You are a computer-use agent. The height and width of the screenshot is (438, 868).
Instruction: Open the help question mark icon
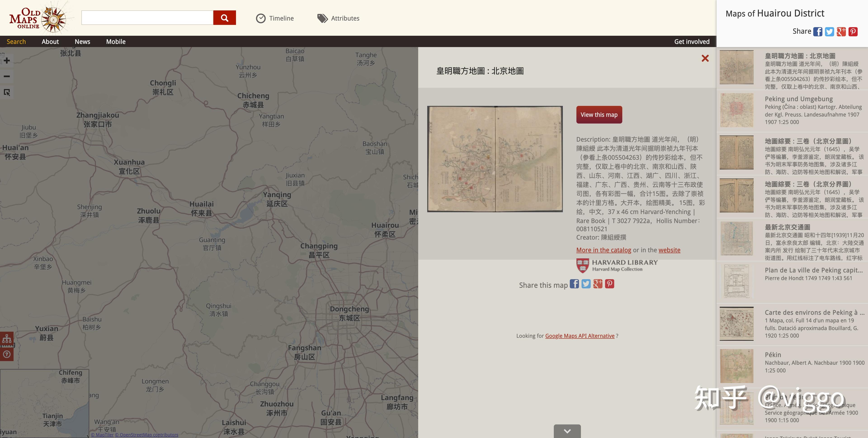[7, 354]
